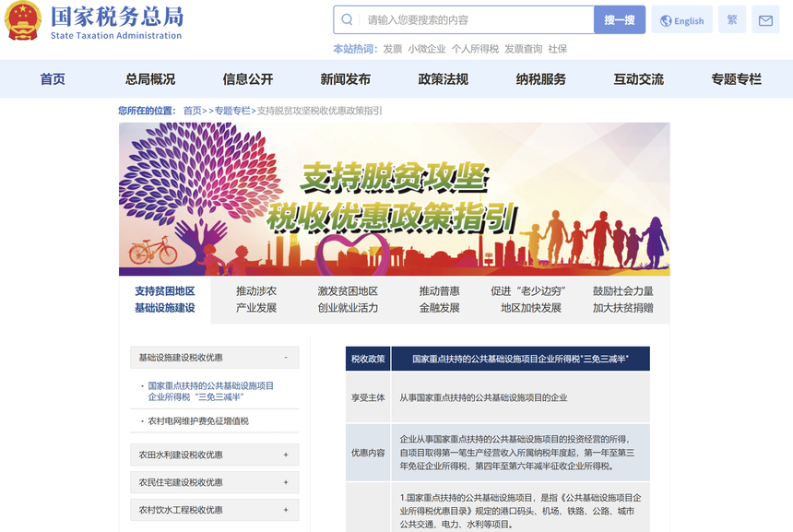Select hot keyword 发票查询
This screenshot has width=793, height=532.
tap(523, 49)
